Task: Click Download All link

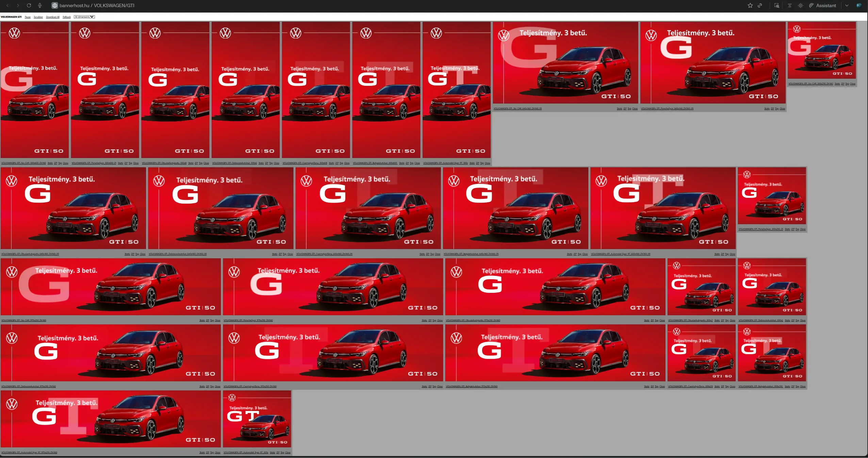Action: (53, 17)
